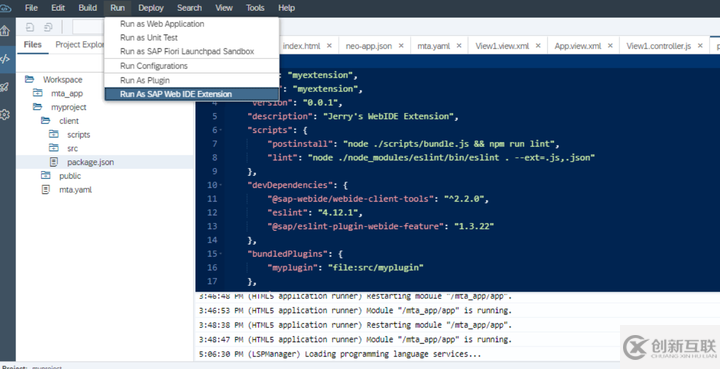720x369 pixels.
Task: Switch to the Files panel tab
Action: (33, 45)
